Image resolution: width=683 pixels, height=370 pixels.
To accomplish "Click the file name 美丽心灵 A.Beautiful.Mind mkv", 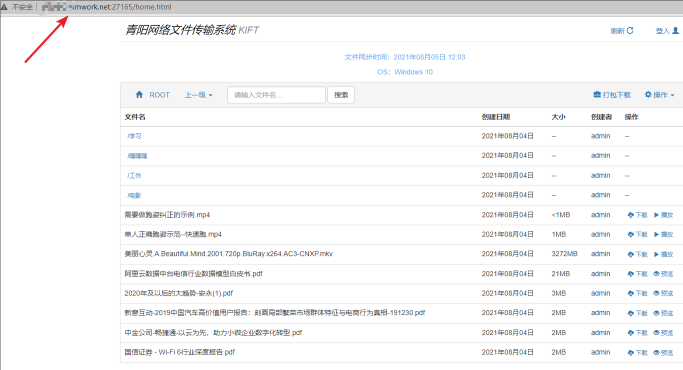I will (x=229, y=254).
